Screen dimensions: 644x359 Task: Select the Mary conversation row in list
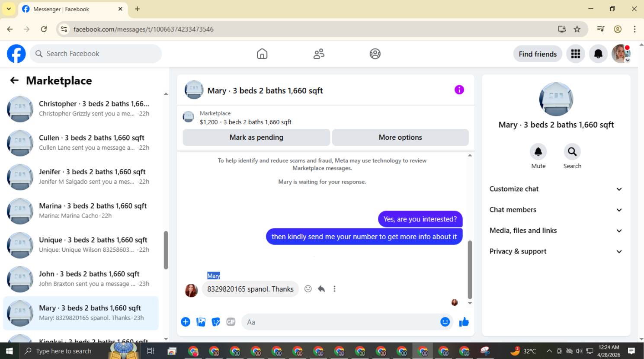[x=81, y=313]
